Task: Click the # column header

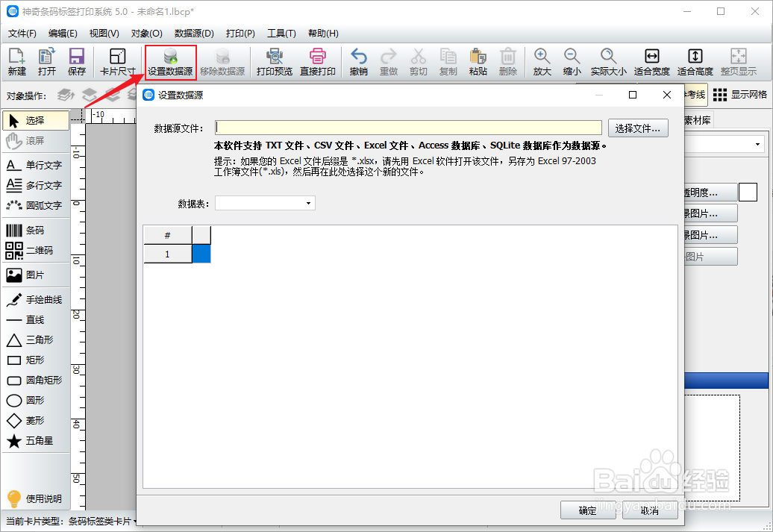Action: pyautogui.click(x=168, y=235)
